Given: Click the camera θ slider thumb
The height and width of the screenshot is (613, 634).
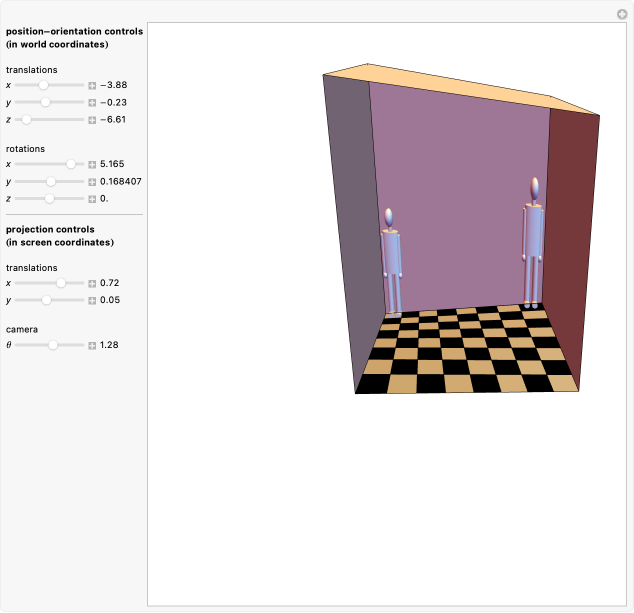Looking at the screenshot, I should [53, 345].
